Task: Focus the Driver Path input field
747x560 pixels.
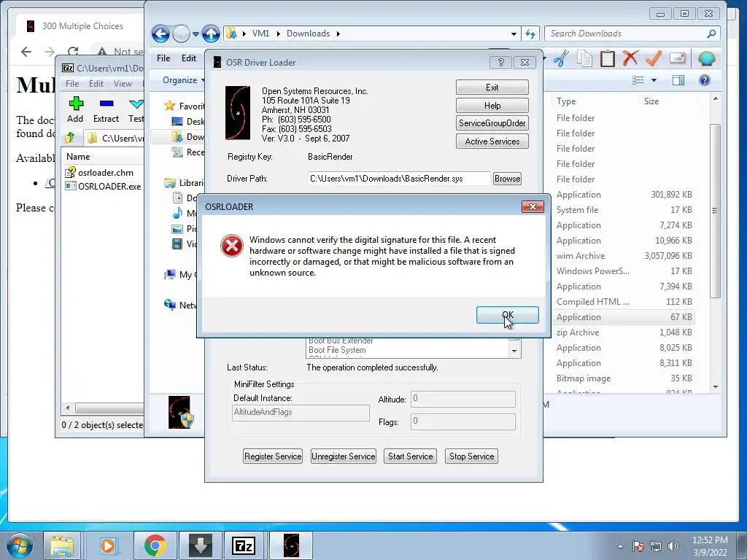Action: pos(399,179)
